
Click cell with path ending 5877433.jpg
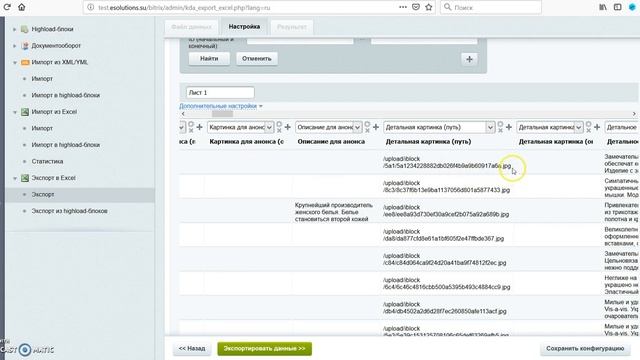tap(446, 187)
